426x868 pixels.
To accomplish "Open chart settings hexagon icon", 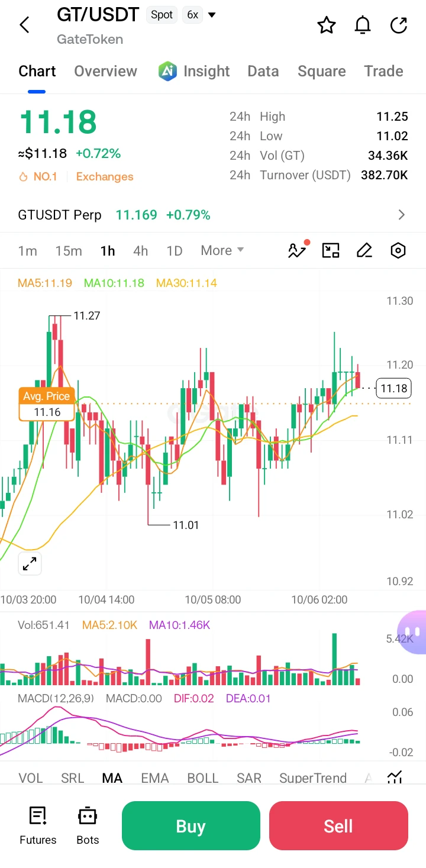I will click(398, 250).
